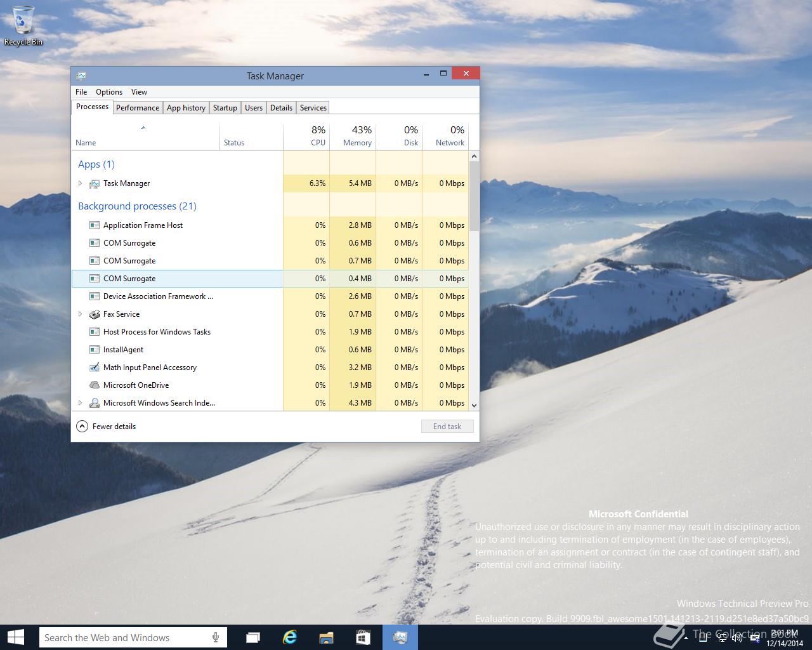The height and width of the screenshot is (650, 812).
Task: Click the Math Input Panel Accessory icon
Action: pos(95,368)
